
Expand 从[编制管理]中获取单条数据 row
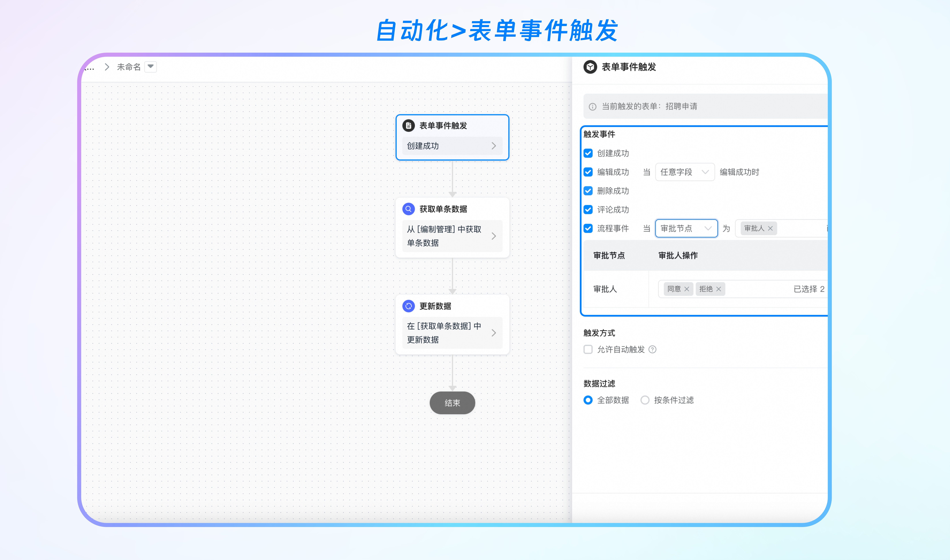point(452,236)
